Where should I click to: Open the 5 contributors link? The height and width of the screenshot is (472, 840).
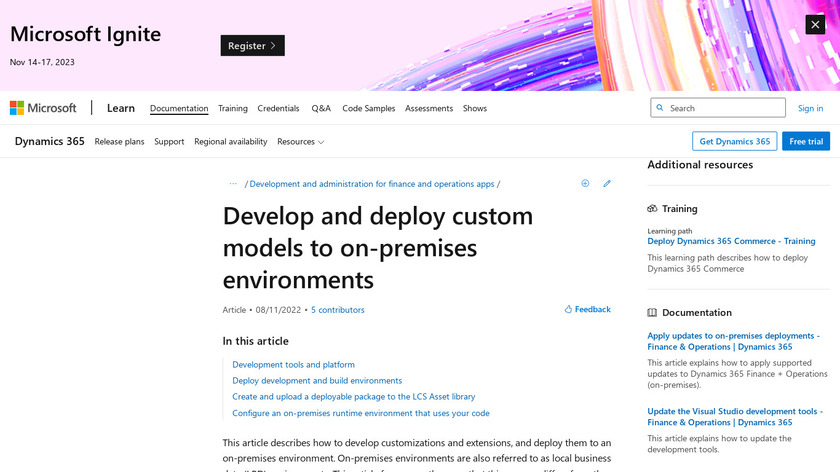[337, 310]
